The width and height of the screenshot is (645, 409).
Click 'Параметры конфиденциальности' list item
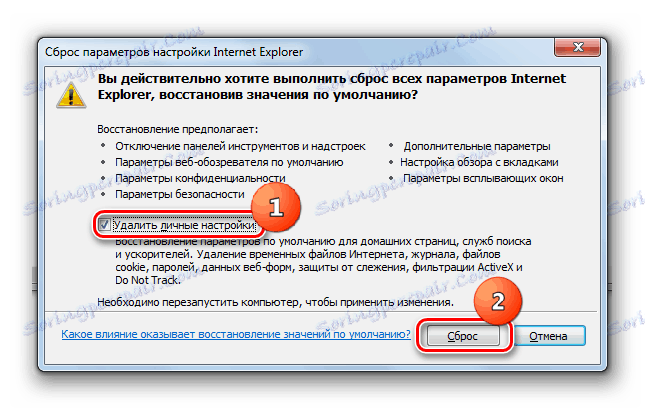point(200,178)
